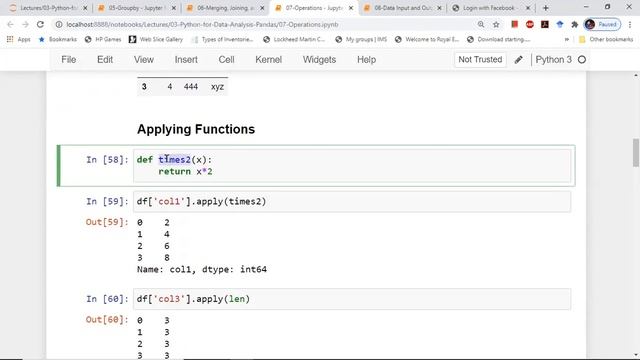
Task: Open the Help menu
Action: coord(367,60)
